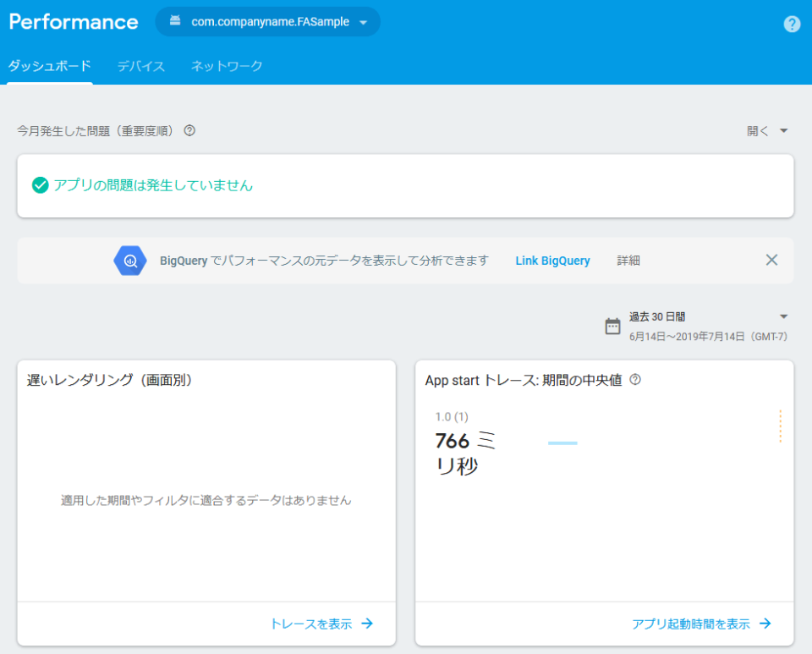Click the Link BigQuery link
This screenshot has height=654, width=812.
[x=552, y=261]
